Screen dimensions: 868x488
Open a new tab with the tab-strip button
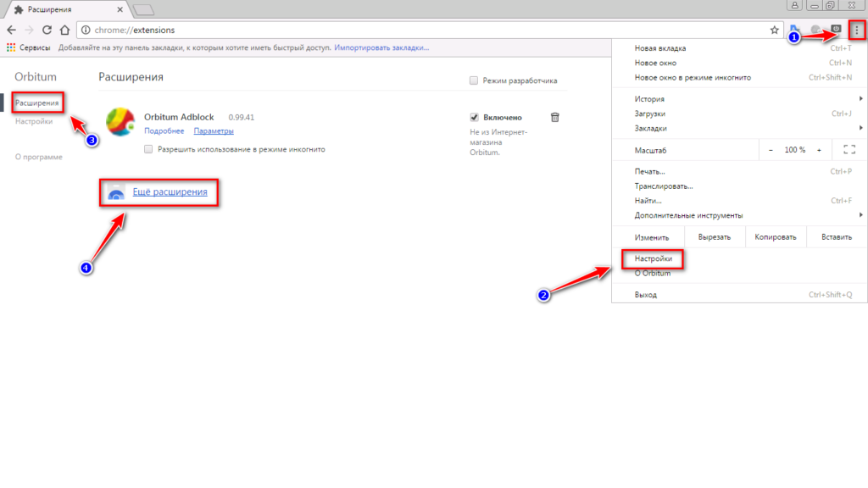tap(144, 10)
